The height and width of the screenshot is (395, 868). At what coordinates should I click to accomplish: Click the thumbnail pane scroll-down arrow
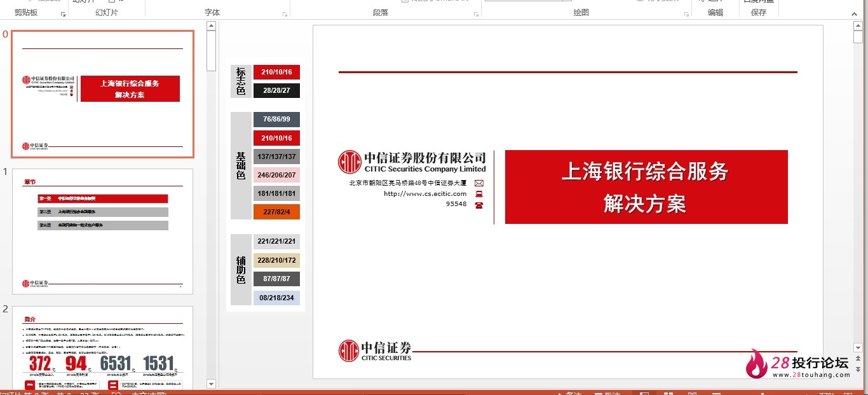coord(211,384)
